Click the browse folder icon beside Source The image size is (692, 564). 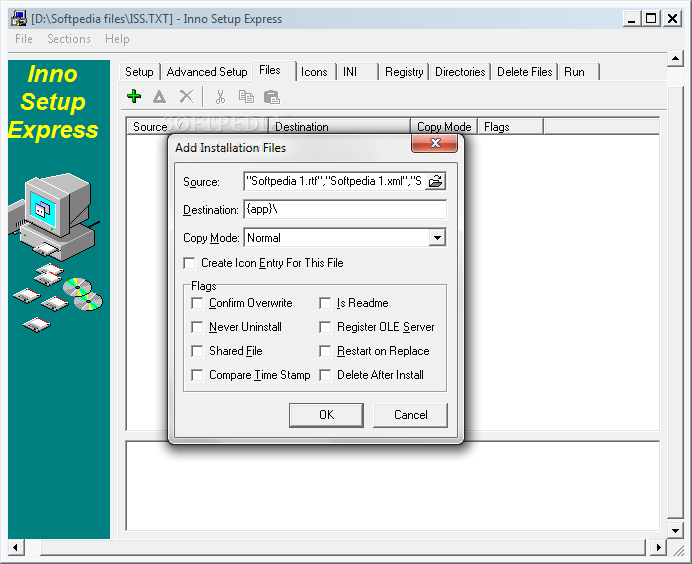436,181
